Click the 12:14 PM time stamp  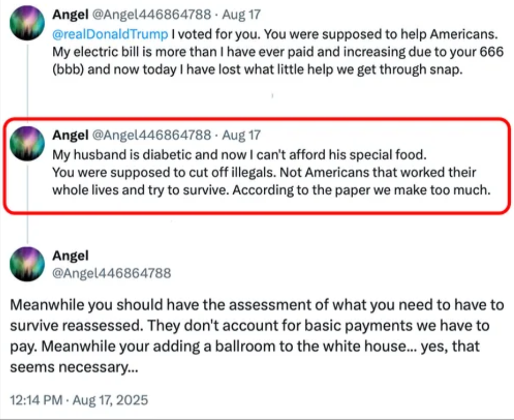pyautogui.click(x=36, y=399)
